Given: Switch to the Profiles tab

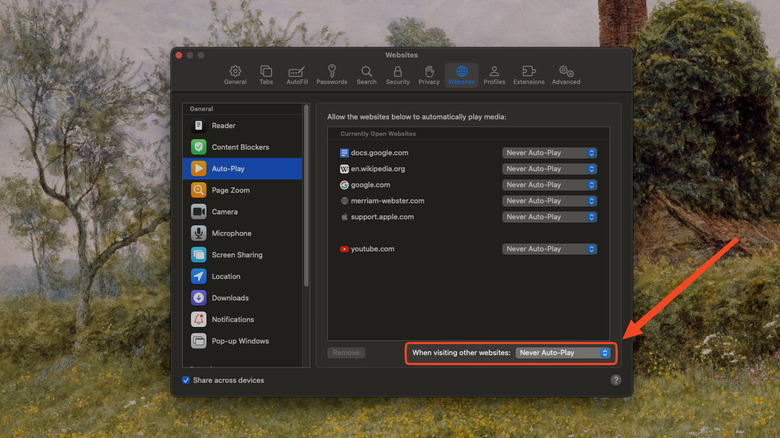Looking at the screenshot, I should [494, 75].
